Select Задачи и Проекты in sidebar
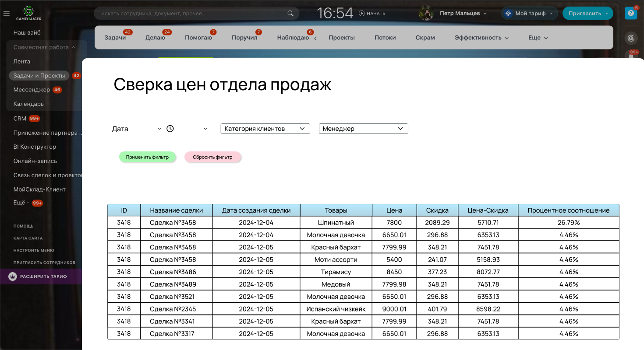Screen dimensions: 644x350 pyautogui.click(x=39, y=76)
